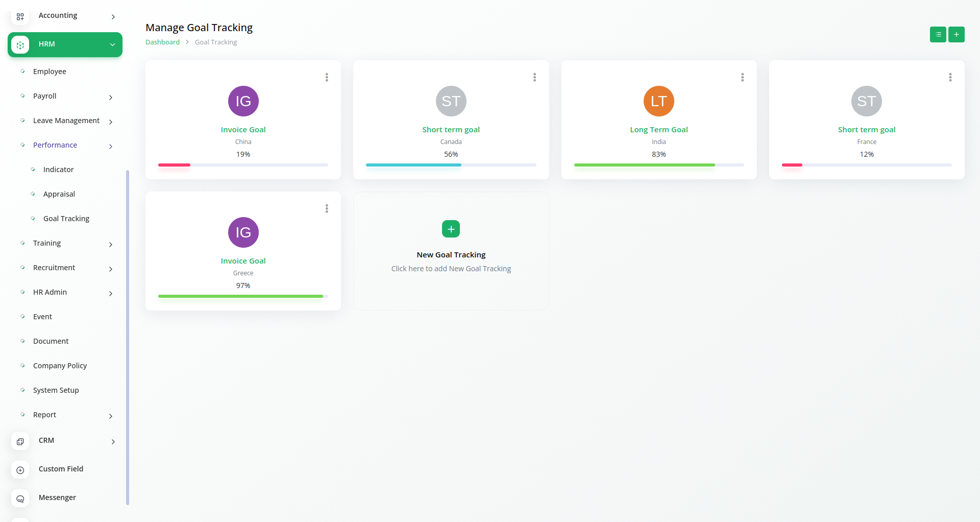
Task: Click the green plus create button in header
Action: (x=956, y=35)
